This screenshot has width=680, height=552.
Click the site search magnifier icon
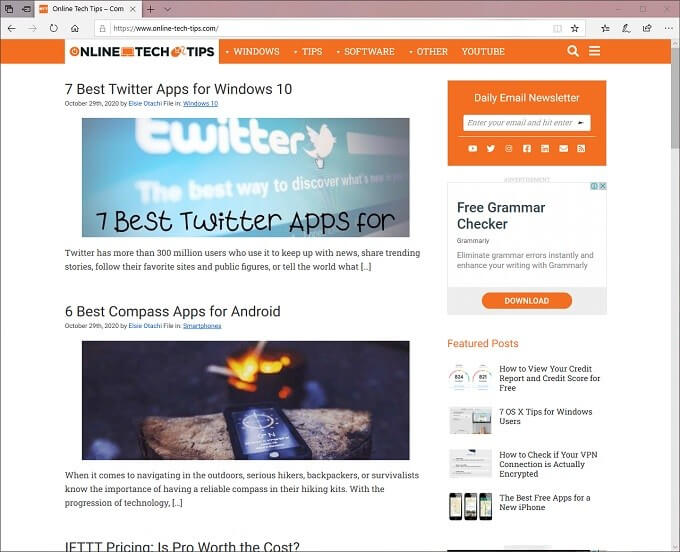573,51
